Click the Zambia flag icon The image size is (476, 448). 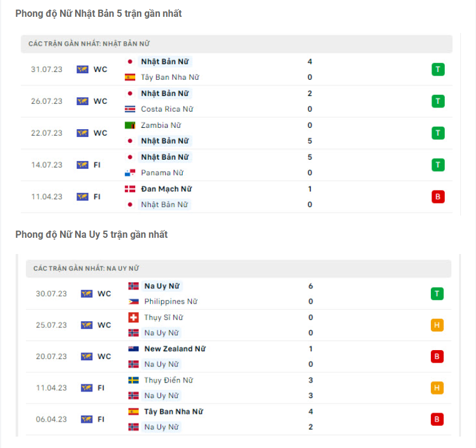pos(130,126)
